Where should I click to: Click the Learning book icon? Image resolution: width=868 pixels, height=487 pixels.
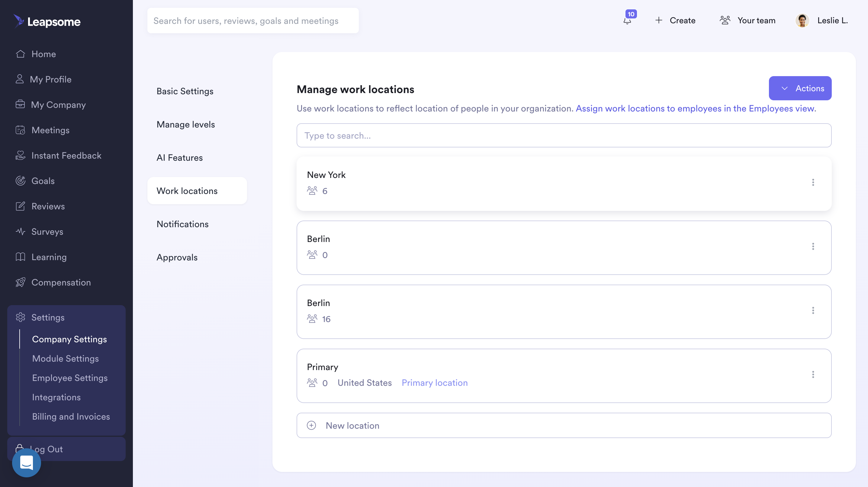(21, 257)
